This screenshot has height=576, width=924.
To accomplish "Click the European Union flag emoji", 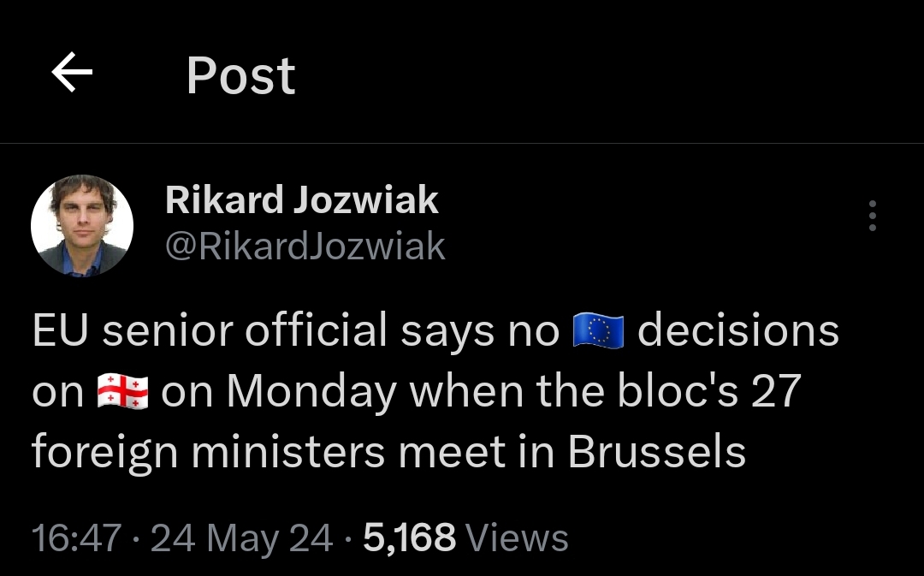I will [598, 332].
